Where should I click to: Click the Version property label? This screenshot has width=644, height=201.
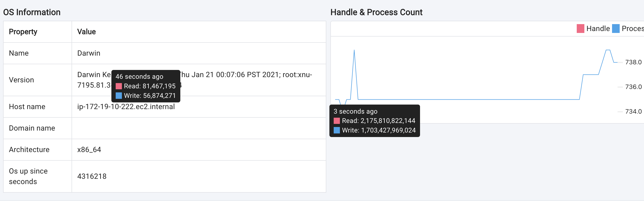(x=21, y=80)
